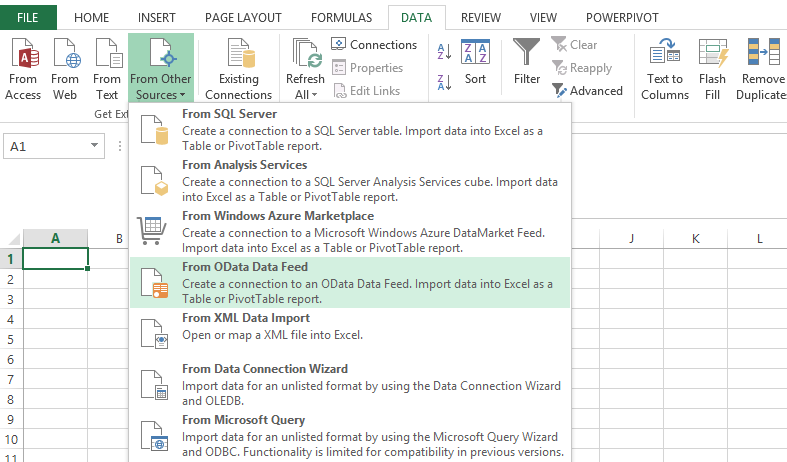Click Edit Links
The image size is (787, 462).
(x=367, y=91)
